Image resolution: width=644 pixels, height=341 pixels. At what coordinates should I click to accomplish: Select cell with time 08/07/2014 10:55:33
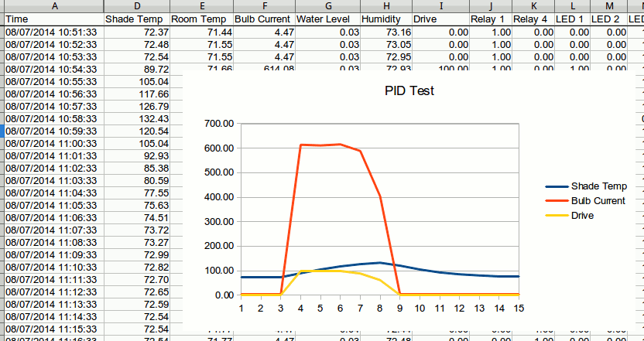54,82
